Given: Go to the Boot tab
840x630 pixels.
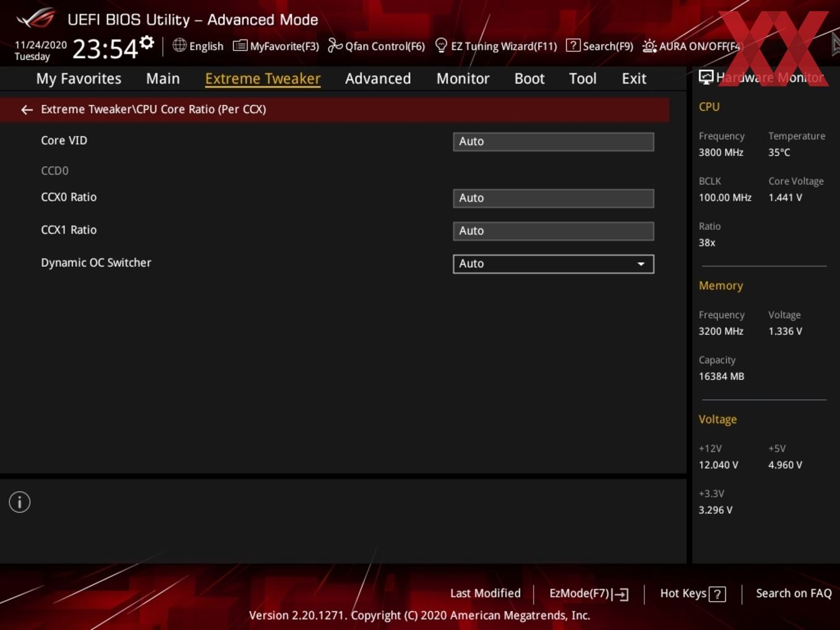Looking at the screenshot, I should [x=529, y=78].
